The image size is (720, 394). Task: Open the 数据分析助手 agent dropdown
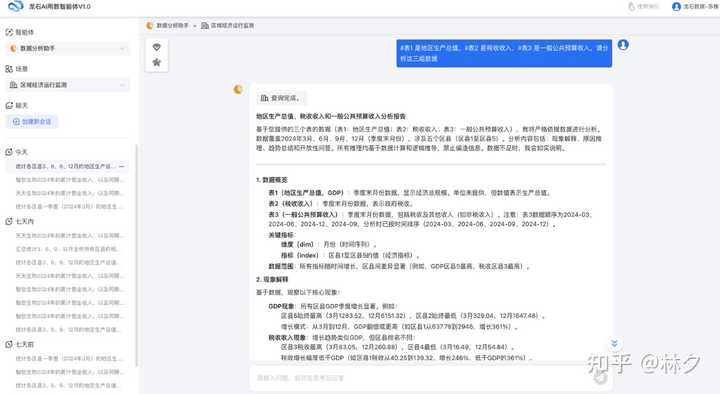coord(68,48)
